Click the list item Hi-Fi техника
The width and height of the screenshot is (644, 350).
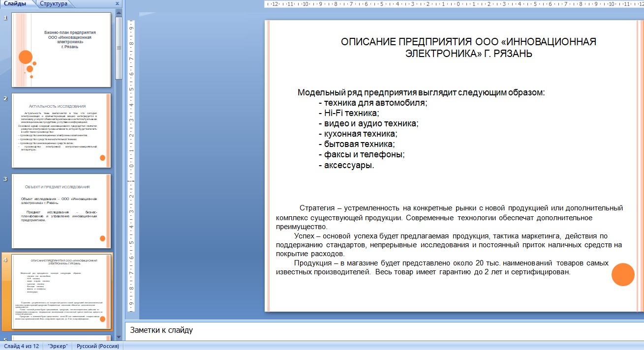[348, 113]
